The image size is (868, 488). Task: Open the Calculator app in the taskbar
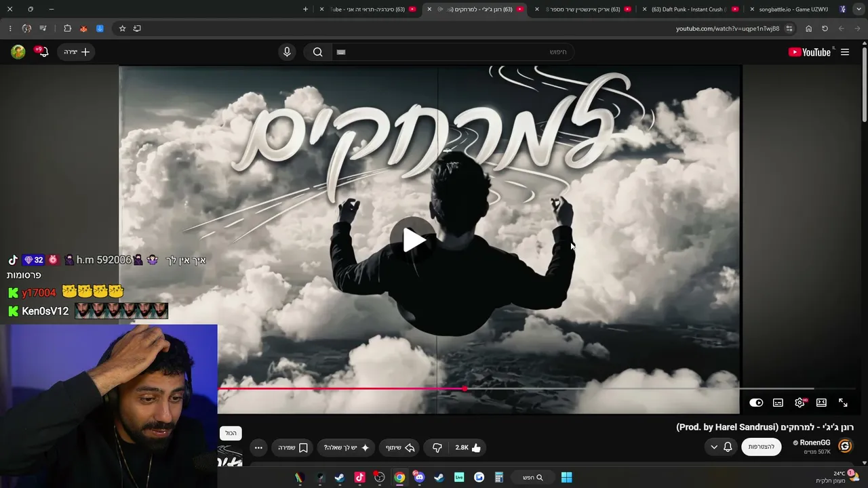coord(498,477)
